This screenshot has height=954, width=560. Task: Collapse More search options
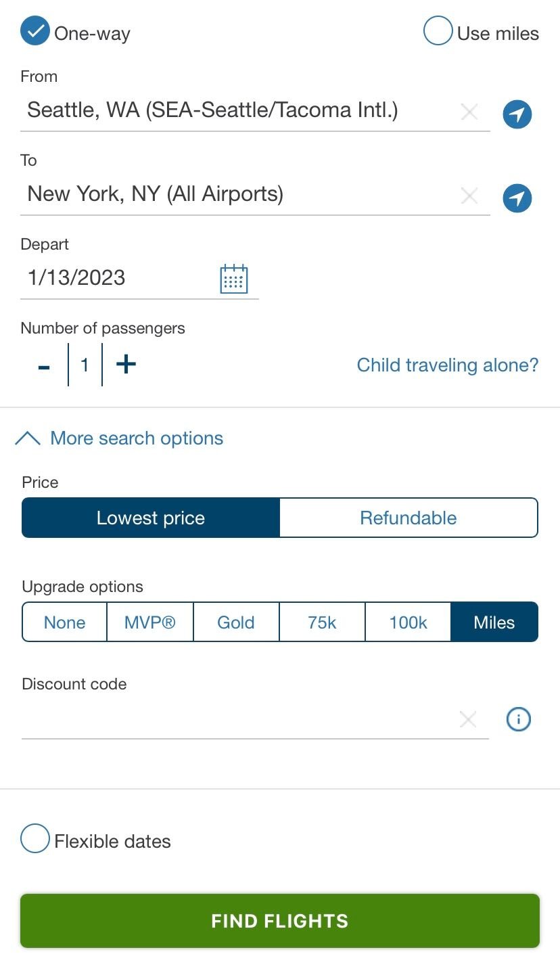[x=119, y=438]
